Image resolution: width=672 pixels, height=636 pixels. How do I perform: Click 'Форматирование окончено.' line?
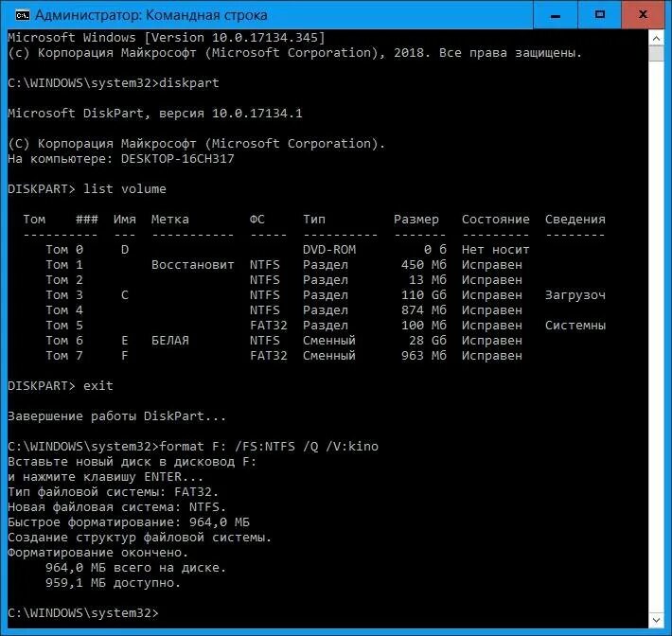[97, 553]
